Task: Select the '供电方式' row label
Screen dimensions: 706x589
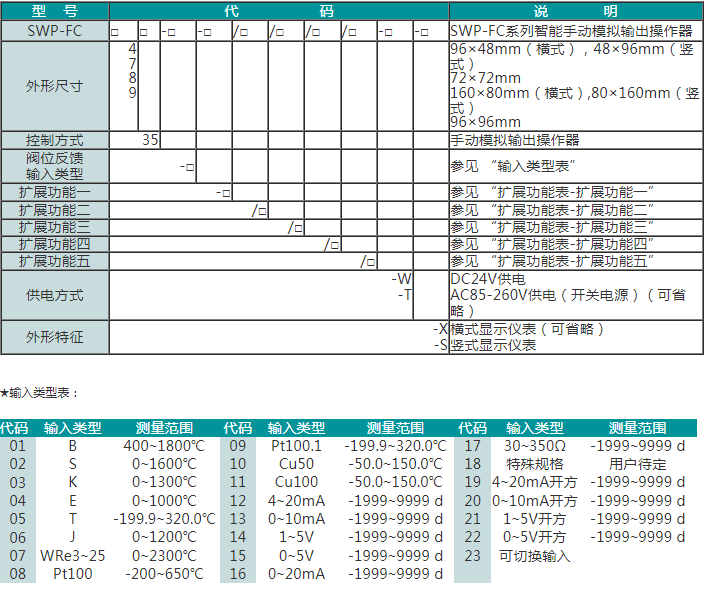Action: pyautogui.click(x=54, y=295)
